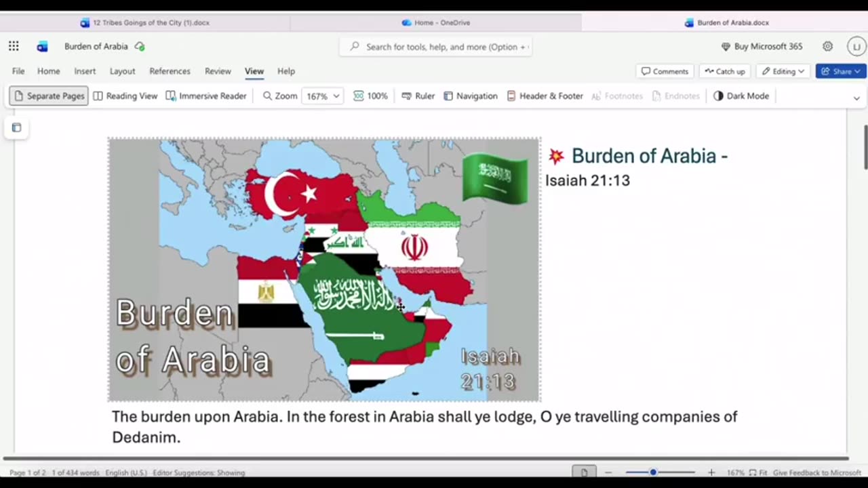Click the zoom out minus button
The height and width of the screenshot is (488, 868).
(x=608, y=472)
